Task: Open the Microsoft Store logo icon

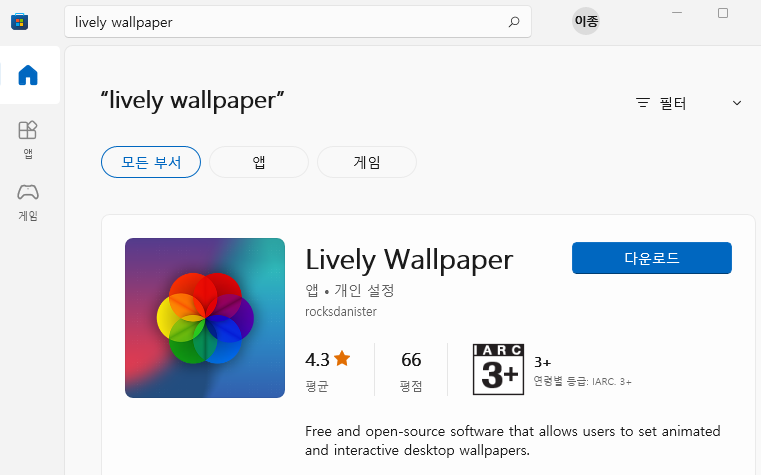Action: (19, 21)
